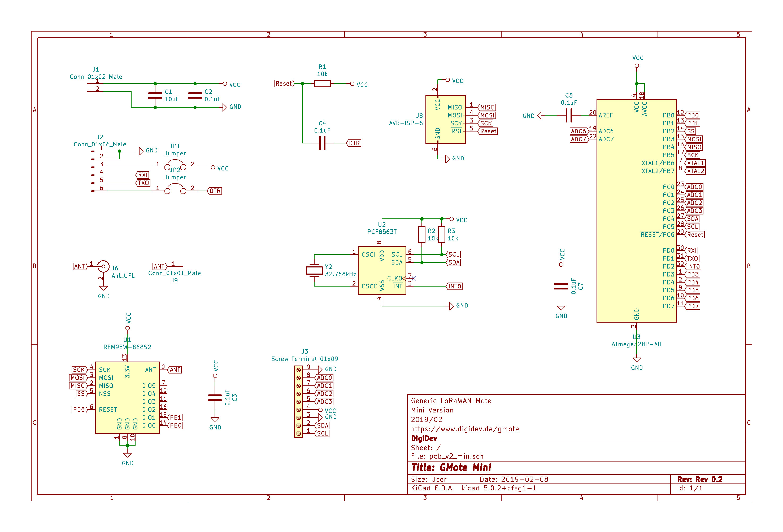783x532 pixels.
Task: Click the https://www.digidev.de/gmote URL text
Action: click(x=465, y=429)
